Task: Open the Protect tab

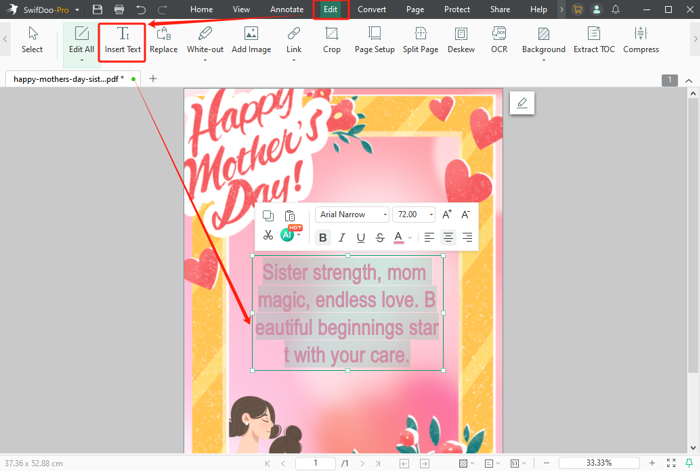Action: click(457, 9)
